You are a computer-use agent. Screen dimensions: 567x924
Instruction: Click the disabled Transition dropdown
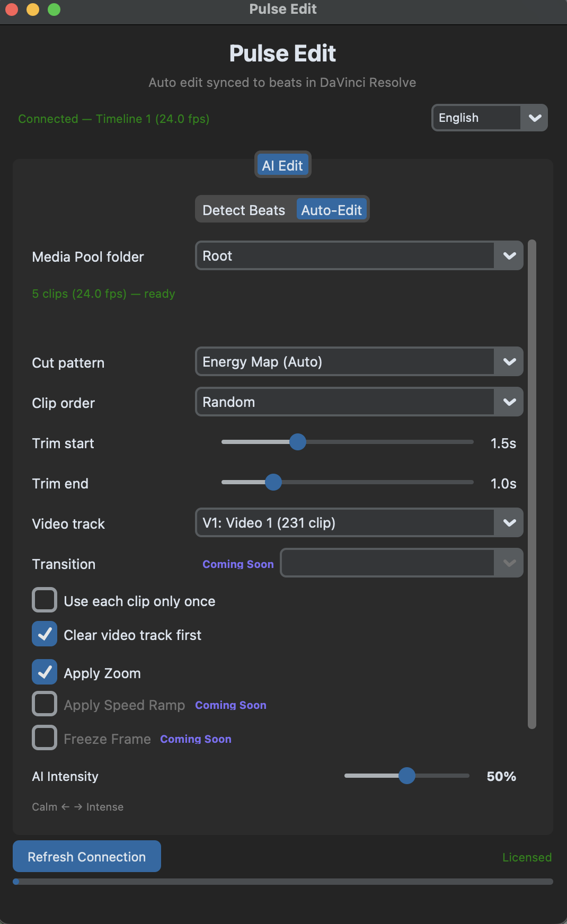coord(402,563)
